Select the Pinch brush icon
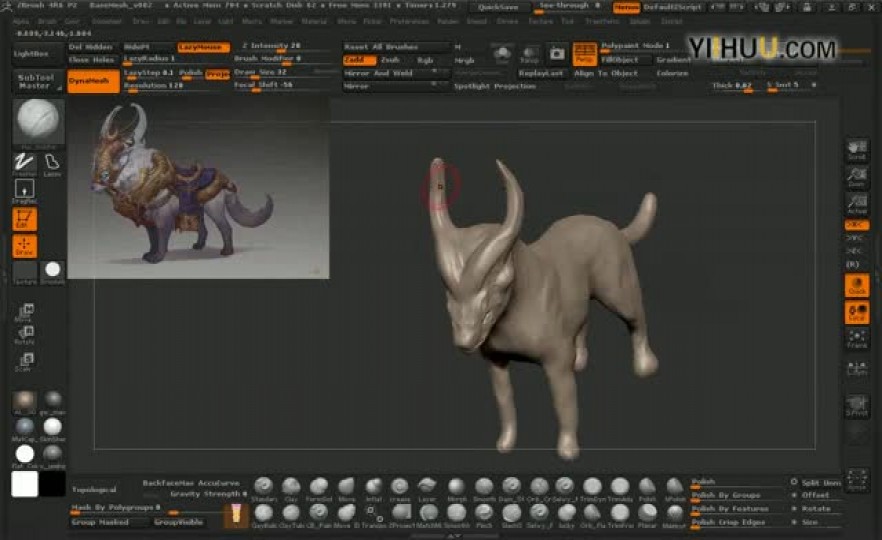Screen dimensions: 882x540 coord(484,514)
